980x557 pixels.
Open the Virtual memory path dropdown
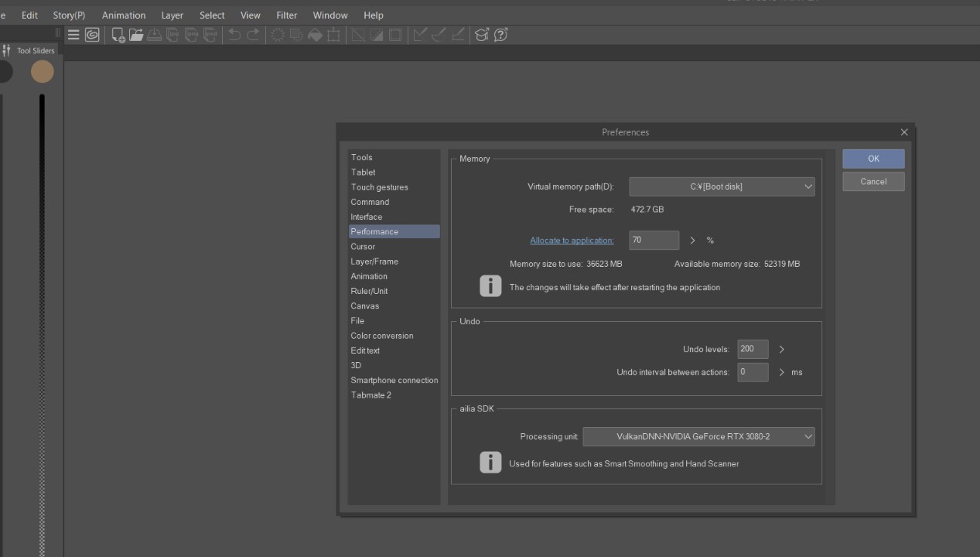[x=722, y=186]
